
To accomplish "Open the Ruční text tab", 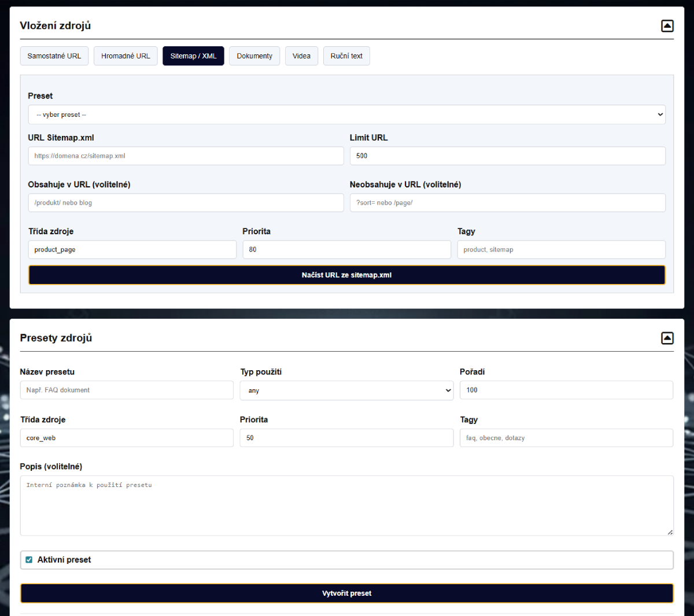I will (x=346, y=56).
